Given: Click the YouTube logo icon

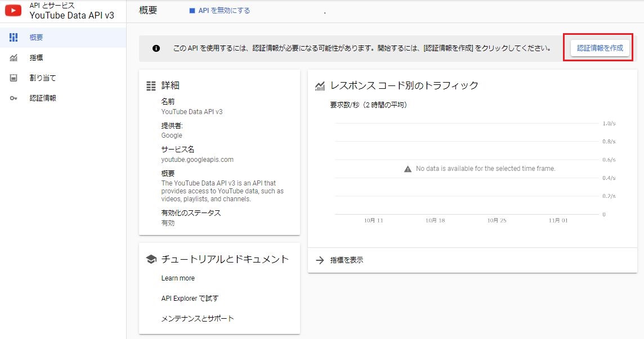Looking at the screenshot, I should coord(13,11).
